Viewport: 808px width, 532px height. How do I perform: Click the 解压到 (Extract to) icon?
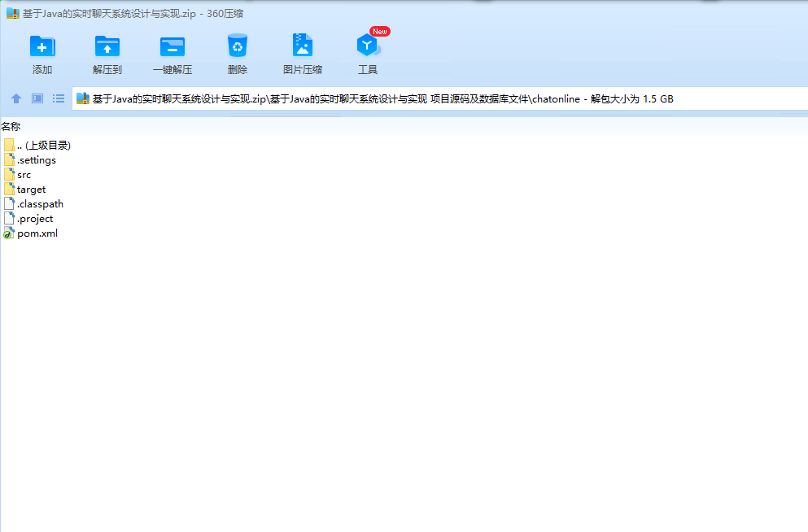pos(107,54)
